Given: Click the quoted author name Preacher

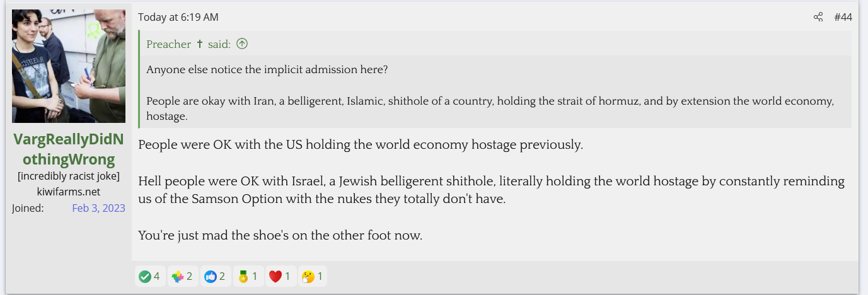Looking at the screenshot, I should [x=168, y=44].
